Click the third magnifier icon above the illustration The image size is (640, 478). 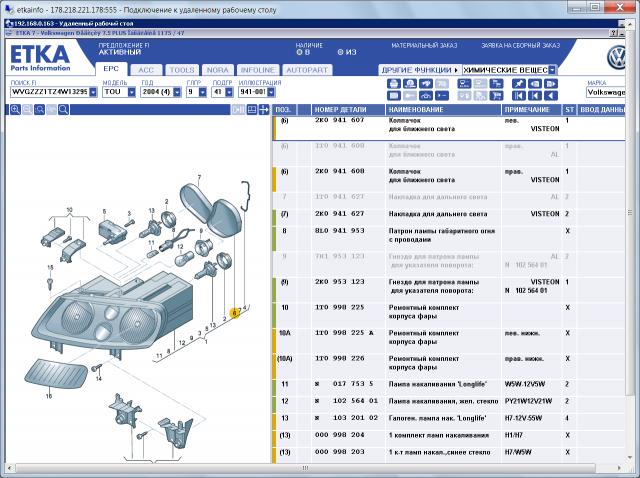pyautogui.click(x=39, y=109)
